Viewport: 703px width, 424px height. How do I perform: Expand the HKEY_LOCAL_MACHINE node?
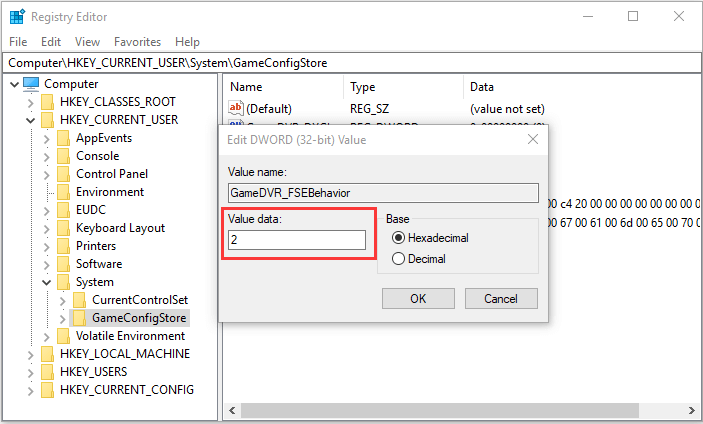pyautogui.click(x=30, y=355)
